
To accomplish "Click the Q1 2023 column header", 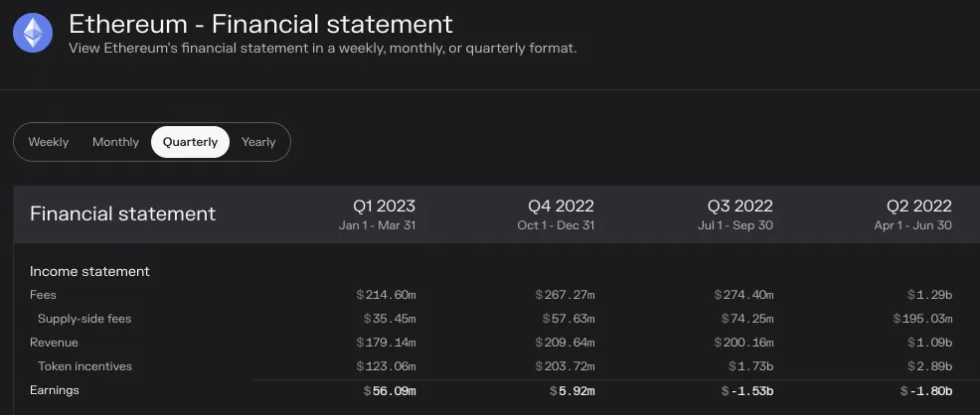I will 377,214.
